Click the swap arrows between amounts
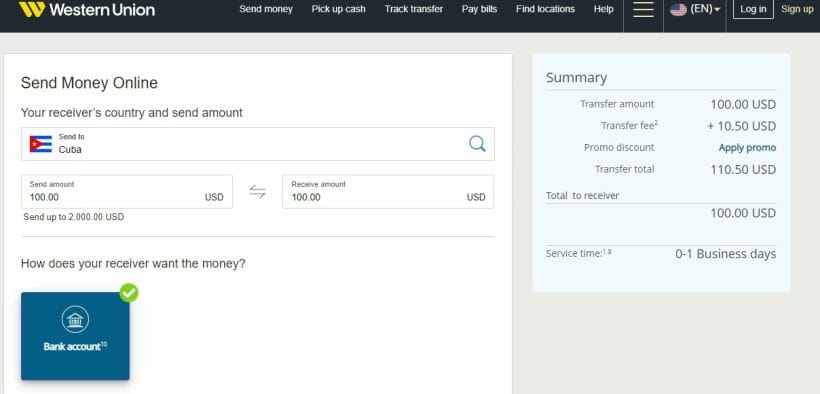The height and width of the screenshot is (394, 820). (257, 192)
